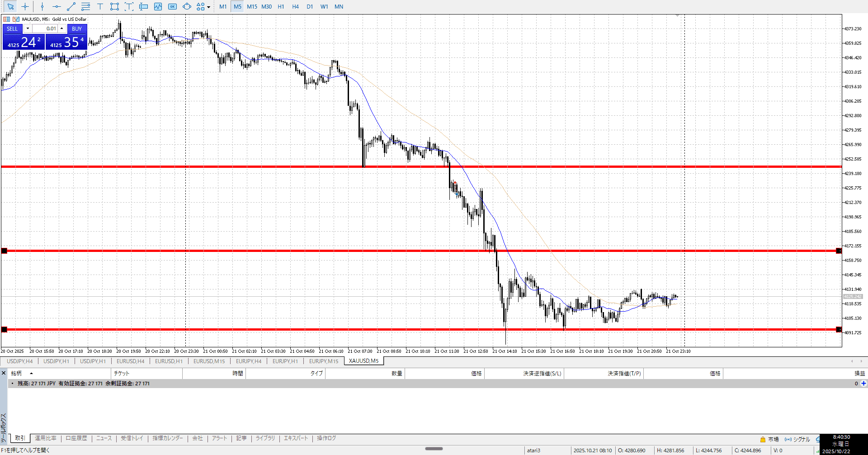Switch chart to M15 timeframe
Viewport: 868px width, 455px height.
click(x=252, y=6)
